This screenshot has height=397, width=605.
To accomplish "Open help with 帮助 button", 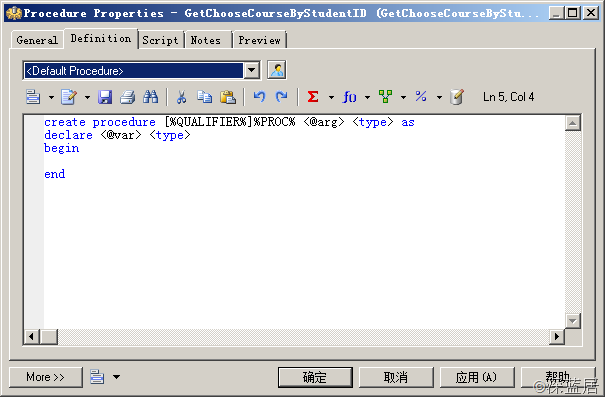I will 558,377.
